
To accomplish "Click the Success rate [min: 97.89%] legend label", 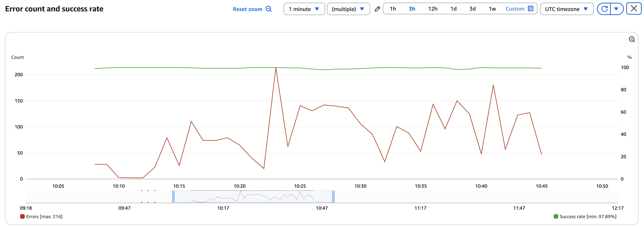I will pos(588,216).
